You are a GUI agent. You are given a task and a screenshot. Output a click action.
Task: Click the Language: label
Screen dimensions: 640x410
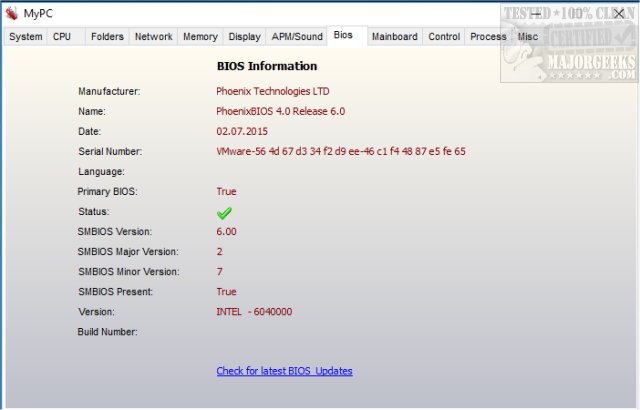tap(101, 171)
